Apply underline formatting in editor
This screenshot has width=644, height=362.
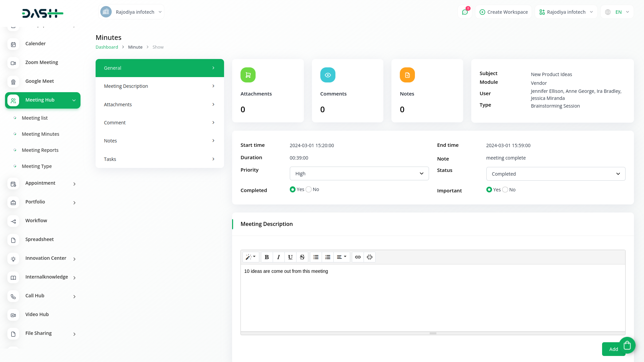(x=290, y=257)
